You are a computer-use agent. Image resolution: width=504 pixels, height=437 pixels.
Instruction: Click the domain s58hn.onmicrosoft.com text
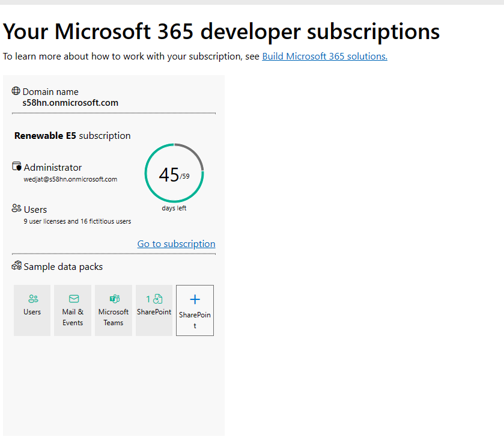tap(70, 103)
